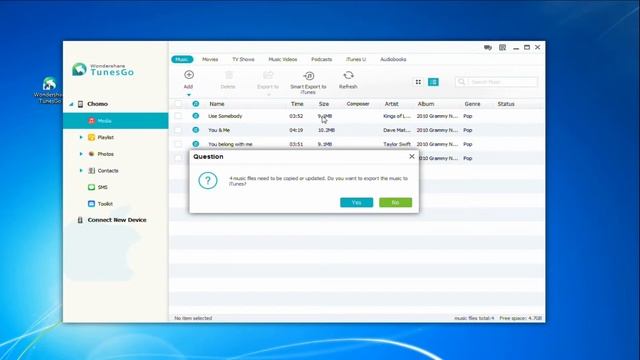The height and width of the screenshot is (360, 640).
Task: Sort by the Time column header
Action: point(297,104)
